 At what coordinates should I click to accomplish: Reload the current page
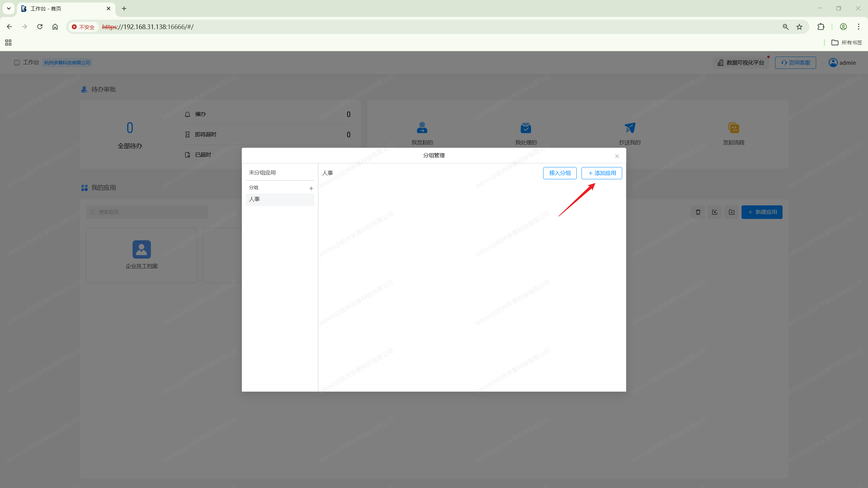[x=40, y=27]
